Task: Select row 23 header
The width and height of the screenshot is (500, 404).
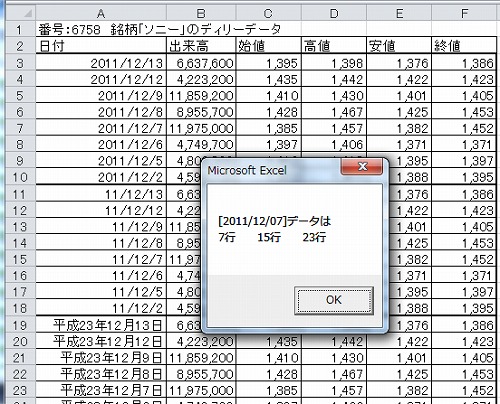Action: (x=20, y=390)
